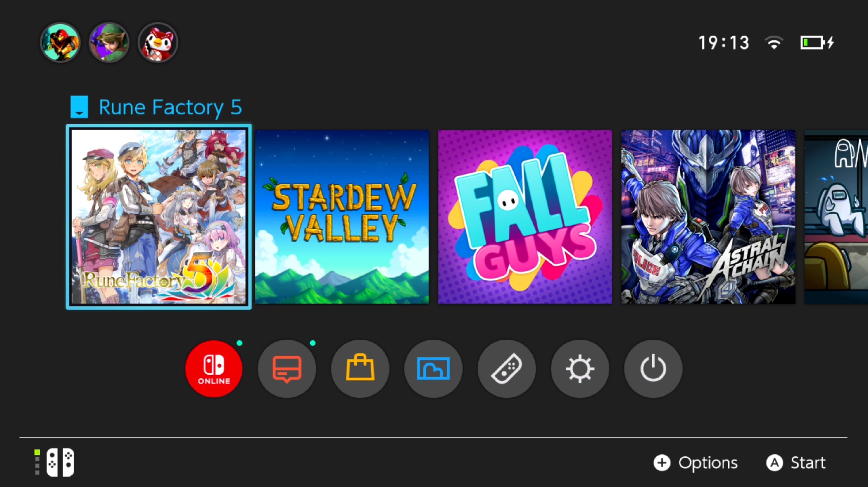Select the Astral Chain game tile
This screenshot has height=487, width=868.
pos(708,217)
